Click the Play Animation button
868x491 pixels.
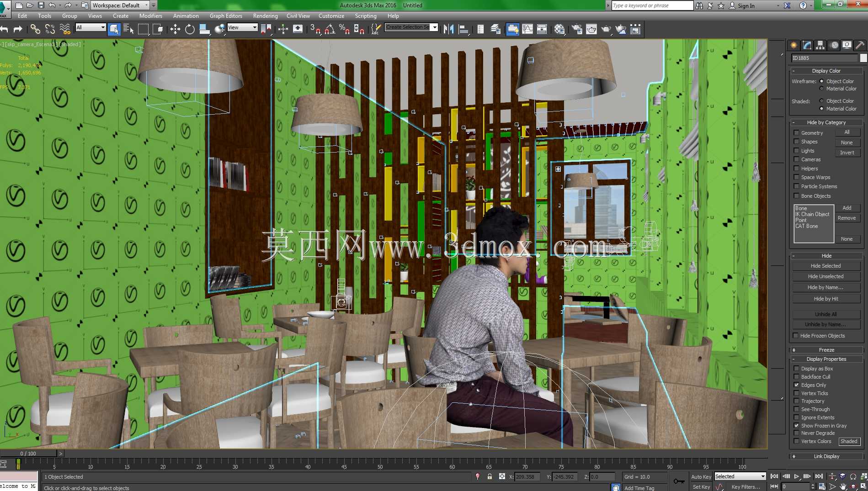point(797,476)
